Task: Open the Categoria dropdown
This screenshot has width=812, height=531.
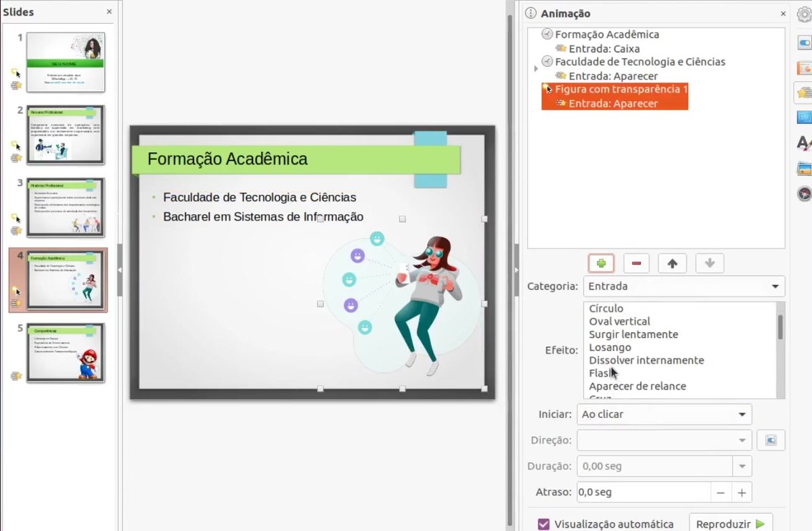Action: 683,286
